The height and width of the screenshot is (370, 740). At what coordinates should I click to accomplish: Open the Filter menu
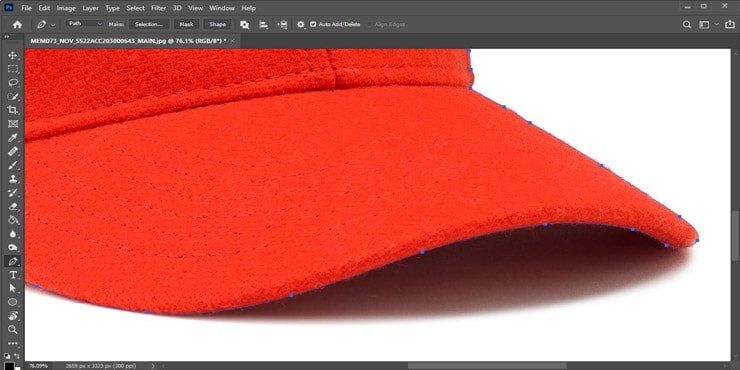[159, 8]
